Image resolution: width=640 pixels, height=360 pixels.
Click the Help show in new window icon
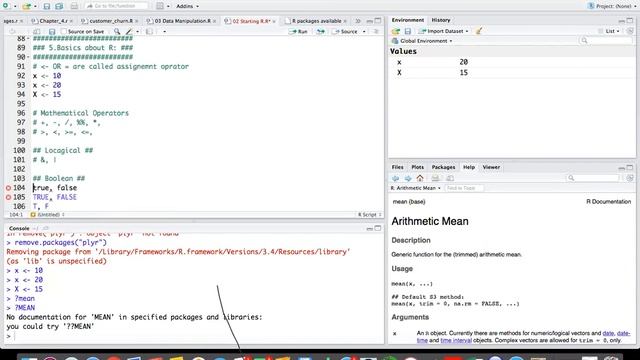(x=450, y=178)
